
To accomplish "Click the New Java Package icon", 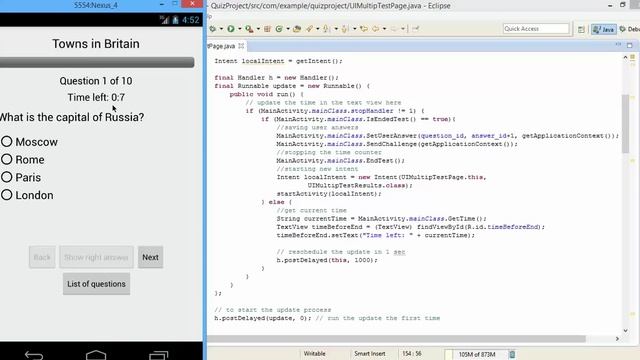I will pyautogui.click(x=267, y=29).
